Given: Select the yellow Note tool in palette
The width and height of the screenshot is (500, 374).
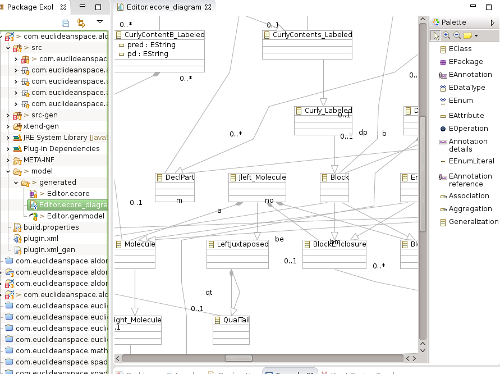Looking at the screenshot, I should pyautogui.click(x=468, y=35).
